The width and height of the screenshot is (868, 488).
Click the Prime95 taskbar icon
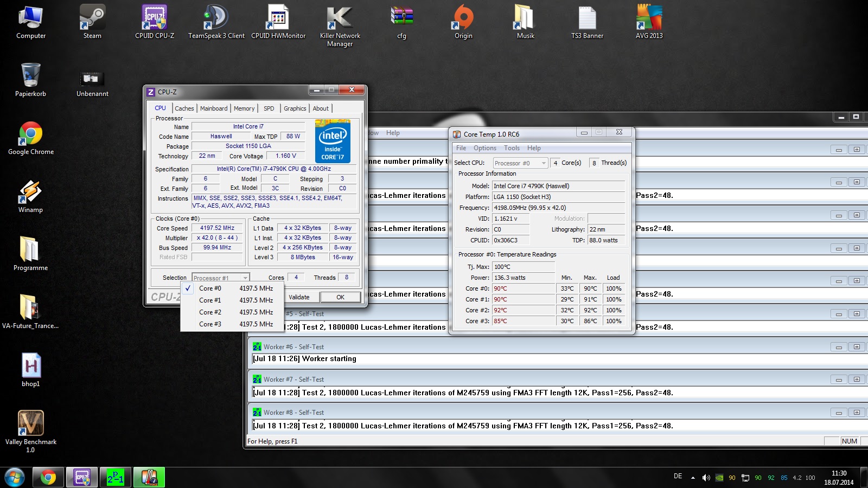pyautogui.click(x=115, y=478)
